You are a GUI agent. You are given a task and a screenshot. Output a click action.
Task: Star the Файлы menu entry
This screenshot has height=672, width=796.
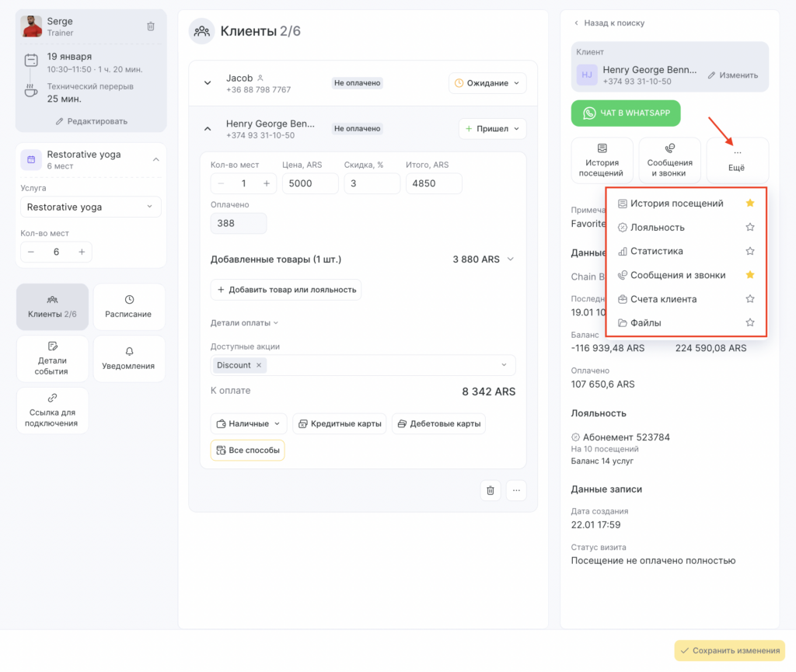click(x=750, y=322)
